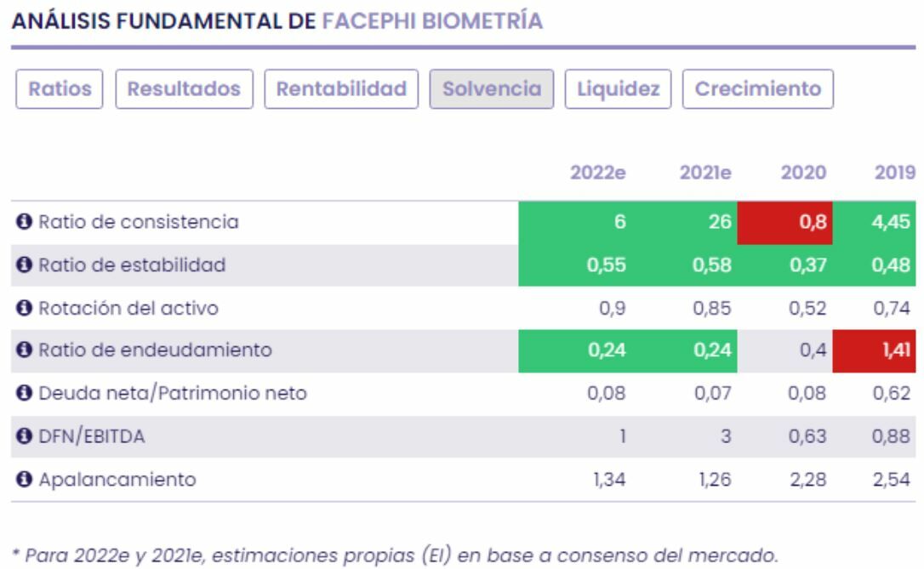The height and width of the screenshot is (569, 924).
Task: Click the active Solvencia tab
Action: tap(492, 89)
